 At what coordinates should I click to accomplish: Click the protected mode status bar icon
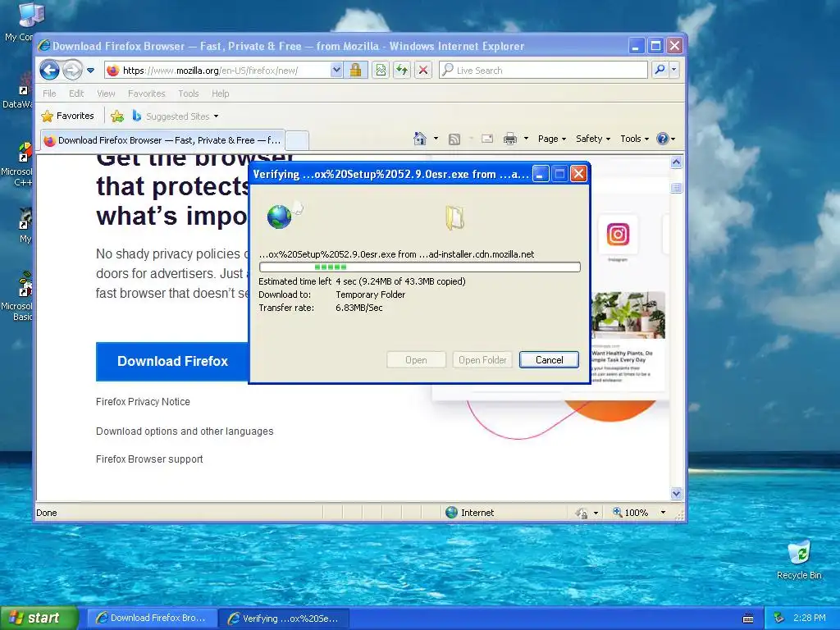pos(582,514)
